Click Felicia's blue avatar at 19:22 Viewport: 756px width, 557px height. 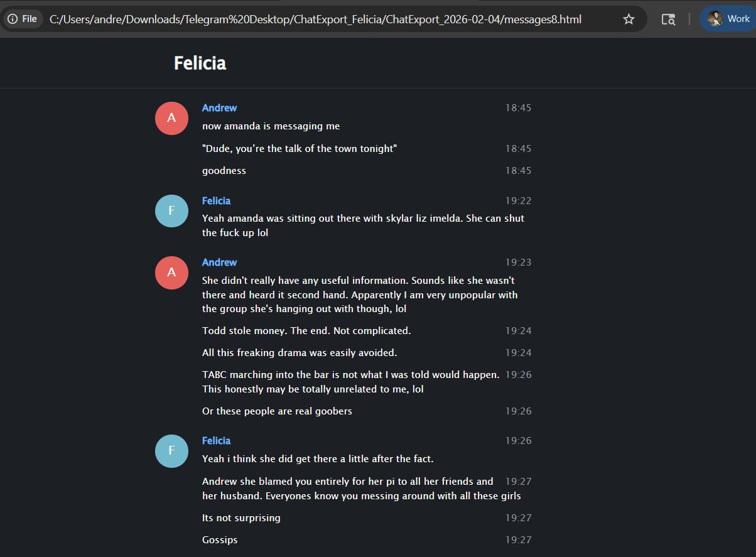click(x=172, y=211)
